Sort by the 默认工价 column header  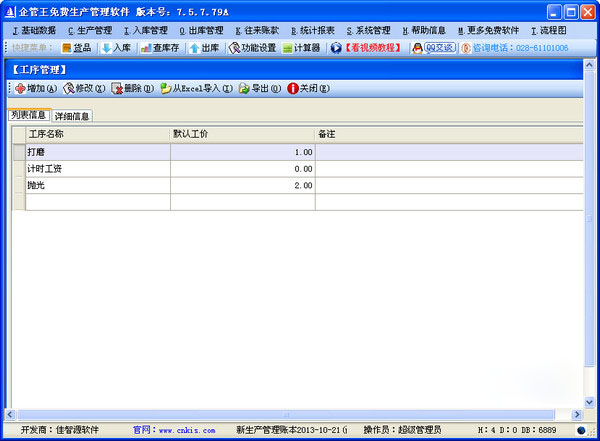point(243,134)
